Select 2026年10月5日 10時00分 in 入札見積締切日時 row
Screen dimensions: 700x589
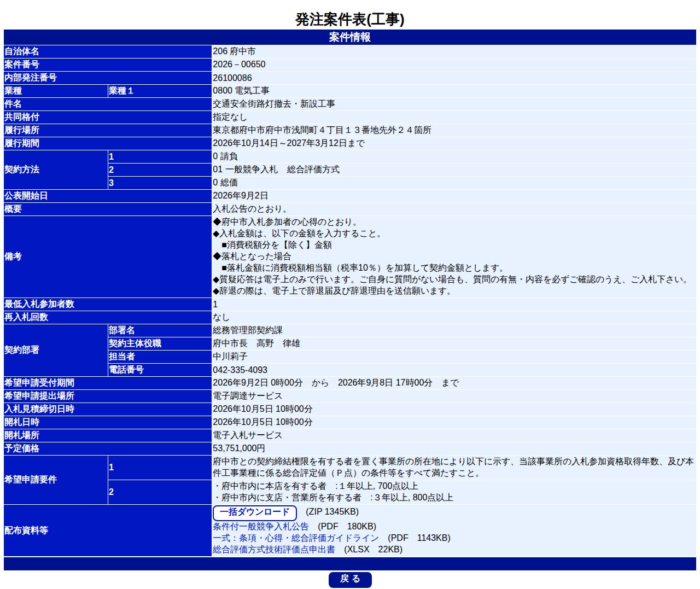coord(262,409)
